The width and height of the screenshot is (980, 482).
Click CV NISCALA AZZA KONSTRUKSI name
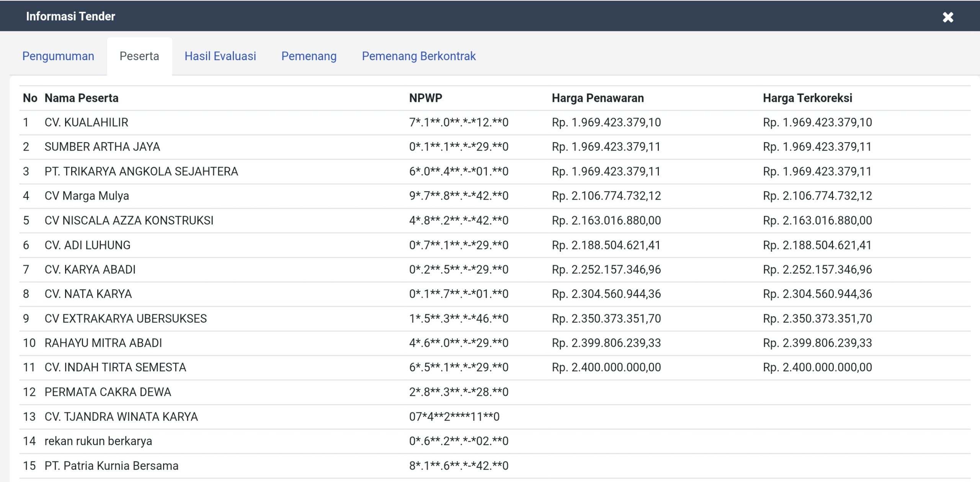pos(129,220)
